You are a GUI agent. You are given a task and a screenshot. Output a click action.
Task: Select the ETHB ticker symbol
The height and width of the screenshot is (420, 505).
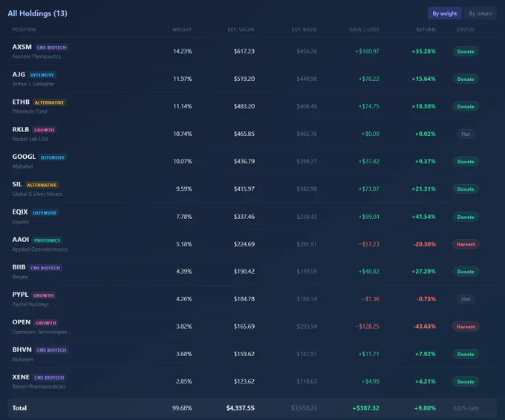21,102
